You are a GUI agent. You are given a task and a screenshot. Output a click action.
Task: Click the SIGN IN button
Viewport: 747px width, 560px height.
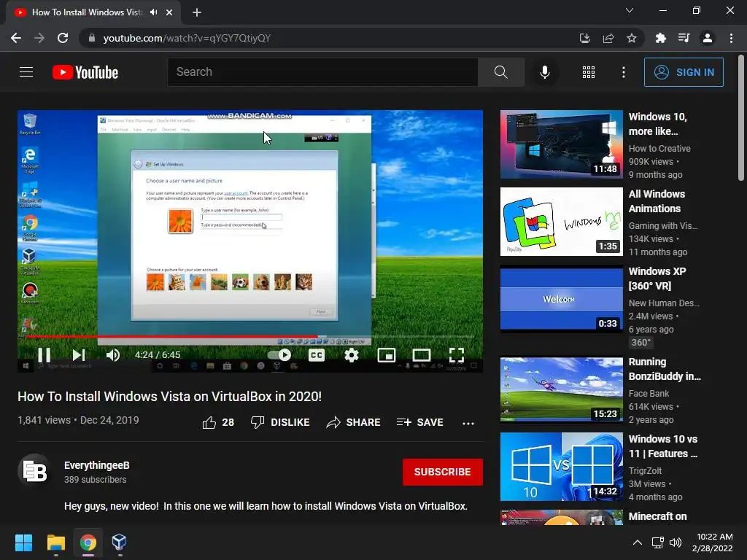(684, 72)
